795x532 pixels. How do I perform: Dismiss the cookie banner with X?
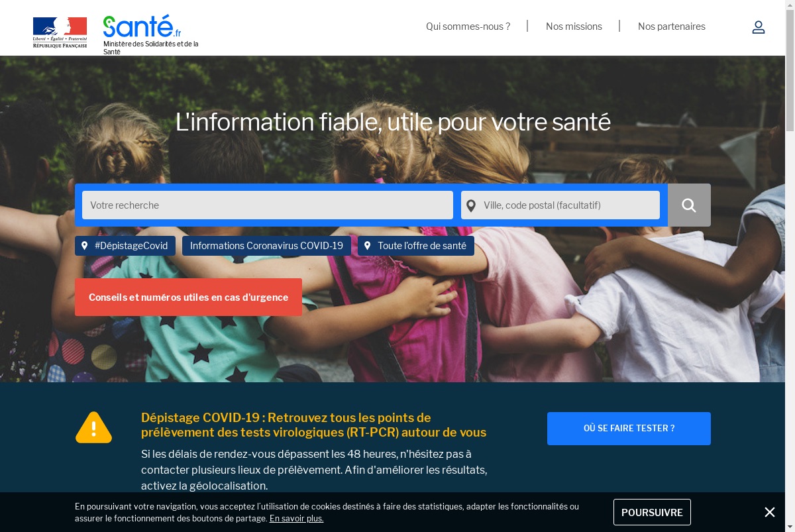[x=769, y=512]
